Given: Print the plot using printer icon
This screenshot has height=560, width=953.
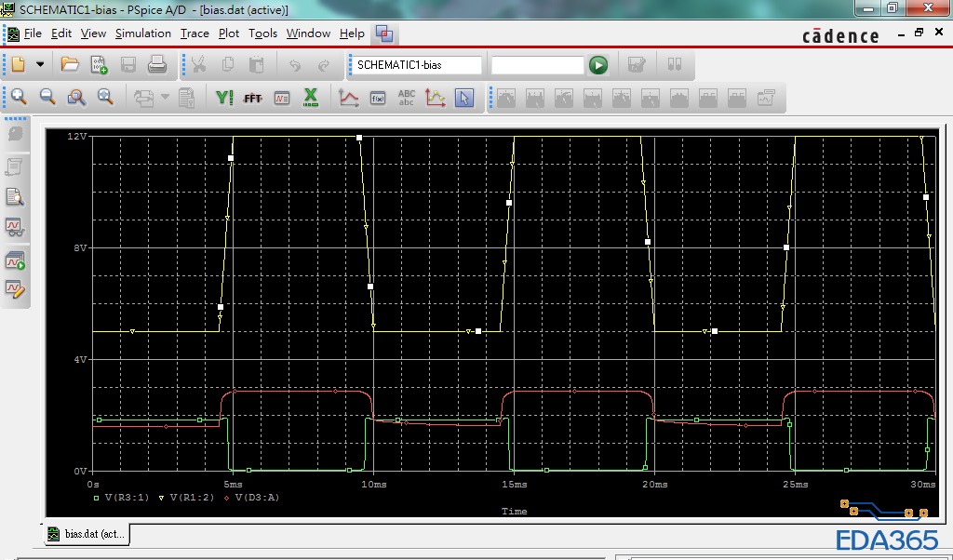Looking at the screenshot, I should point(157,65).
